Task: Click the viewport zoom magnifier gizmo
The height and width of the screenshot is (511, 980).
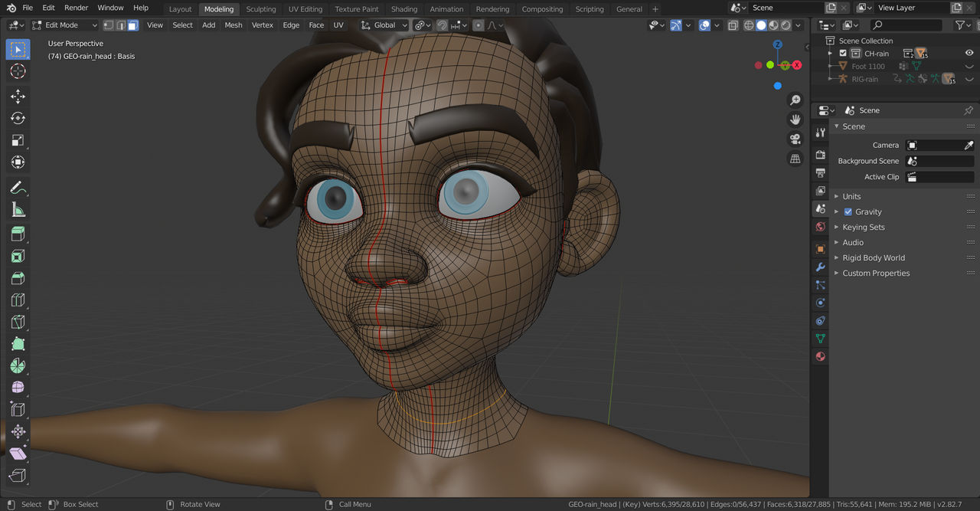Action: click(x=795, y=100)
